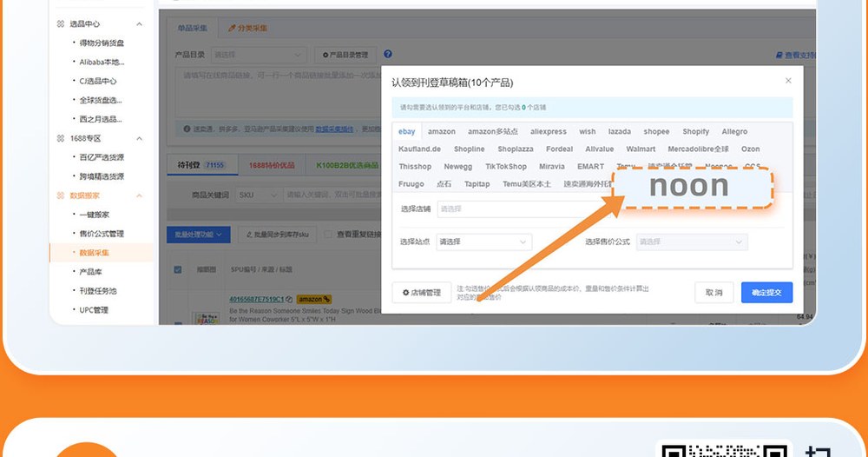Click the 取消 cancel button
Viewport: 868px width, 457px height.
click(x=714, y=293)
